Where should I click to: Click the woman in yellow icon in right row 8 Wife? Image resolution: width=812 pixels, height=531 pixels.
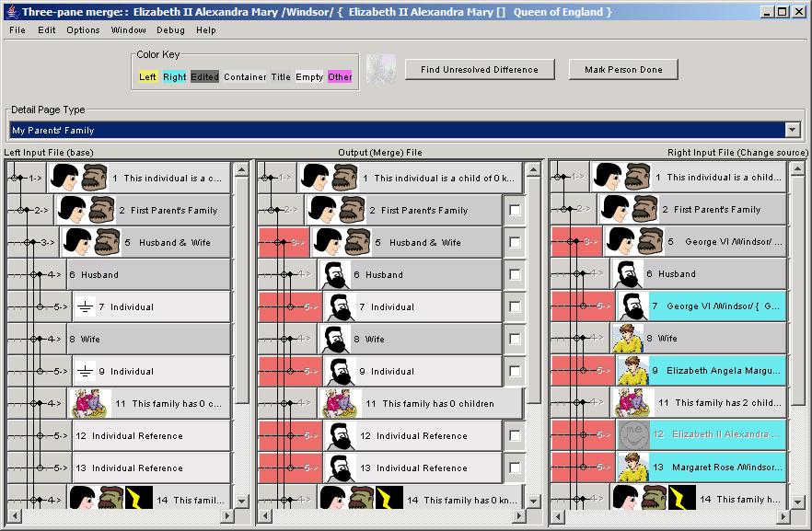[x=627, y=339]
